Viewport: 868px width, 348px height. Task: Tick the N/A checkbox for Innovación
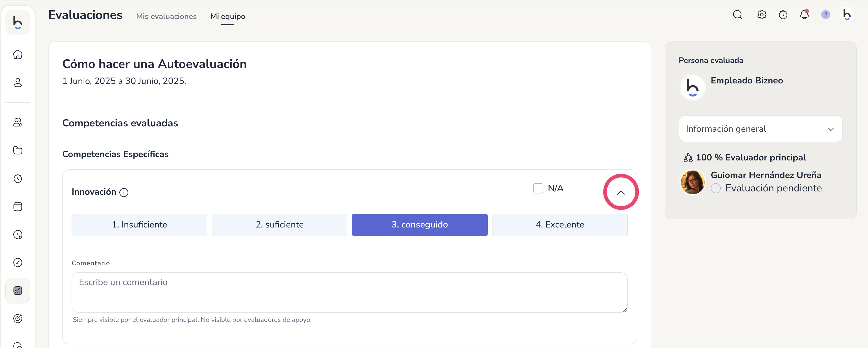point(538,188)
